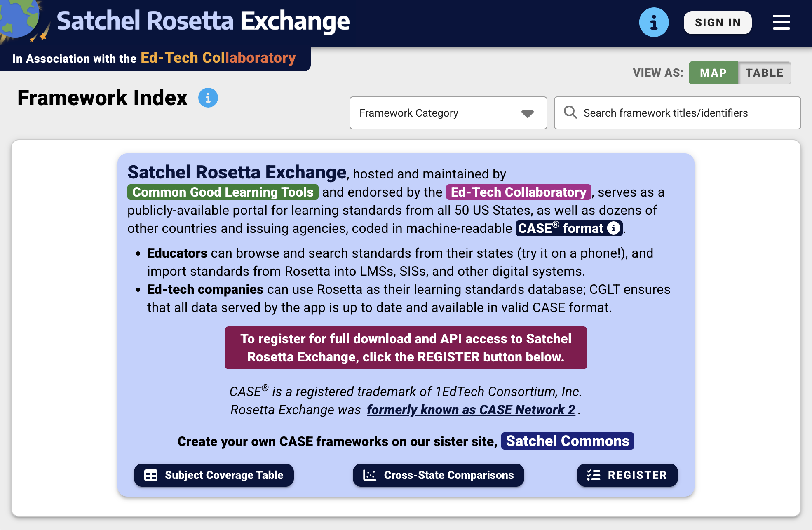
Task: Click the info icon beside Framework Index
Action: coord(208,98)
